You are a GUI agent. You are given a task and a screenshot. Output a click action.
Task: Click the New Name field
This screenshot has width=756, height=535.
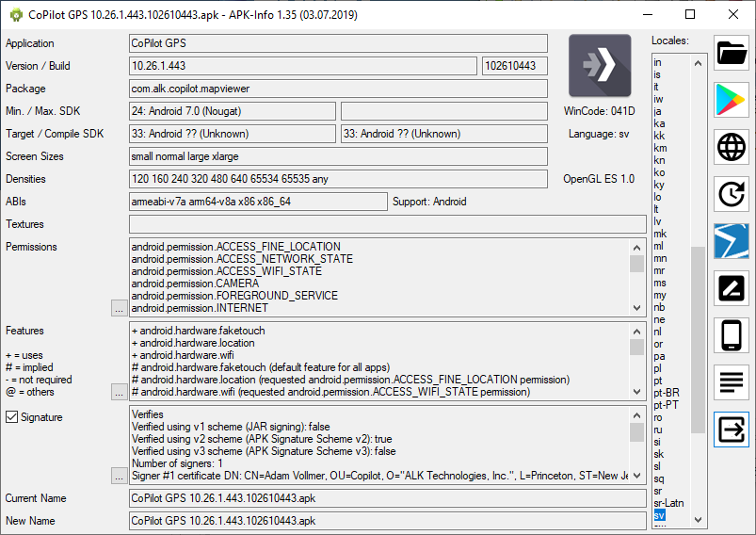point(388,521)
